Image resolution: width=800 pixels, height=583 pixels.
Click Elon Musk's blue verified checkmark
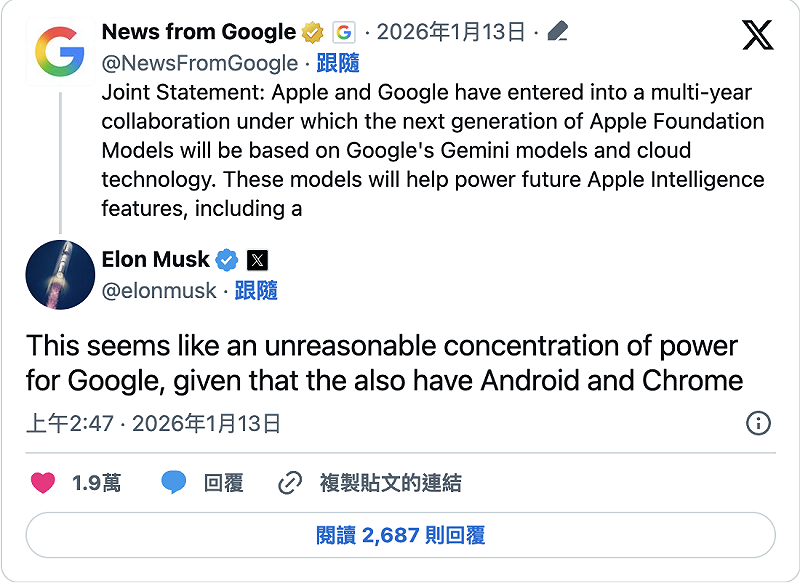[x=226, y=259]
